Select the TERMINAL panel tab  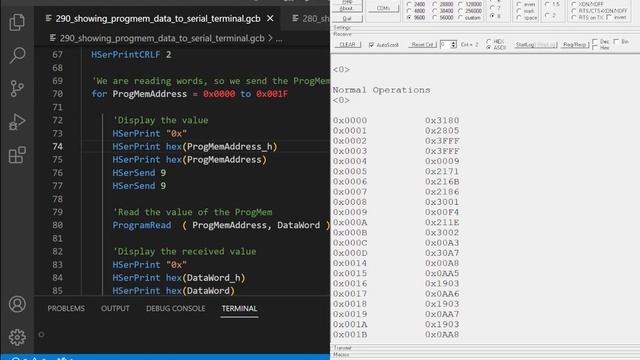pos(239,309)
